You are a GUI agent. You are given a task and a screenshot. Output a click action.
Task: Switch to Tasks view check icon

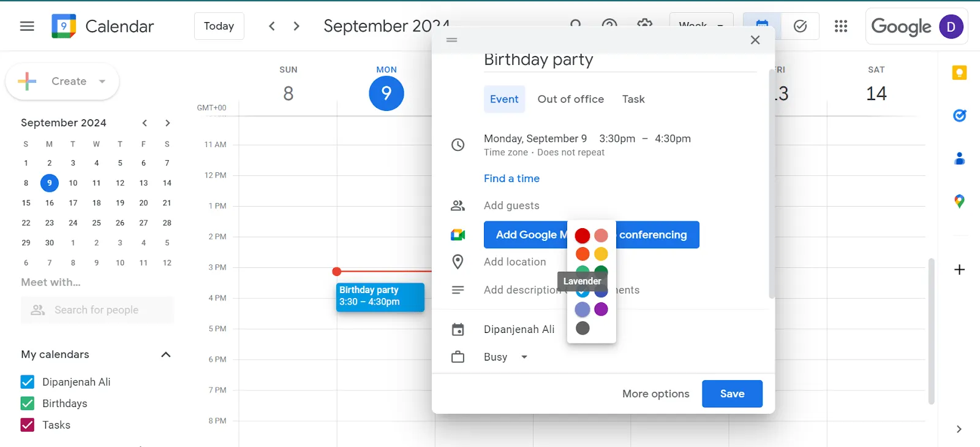pyautogui.click(x=800, y=26)
